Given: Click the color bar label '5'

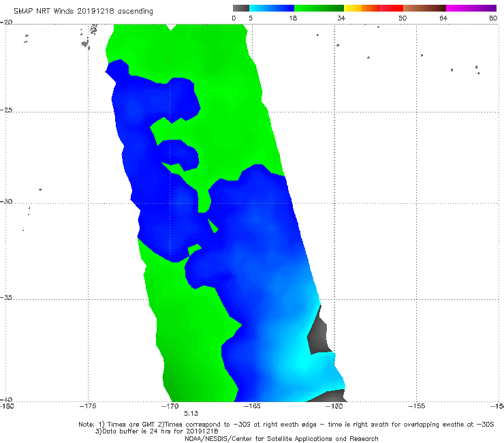Looking at the screenshot, I should click(251, 18).
